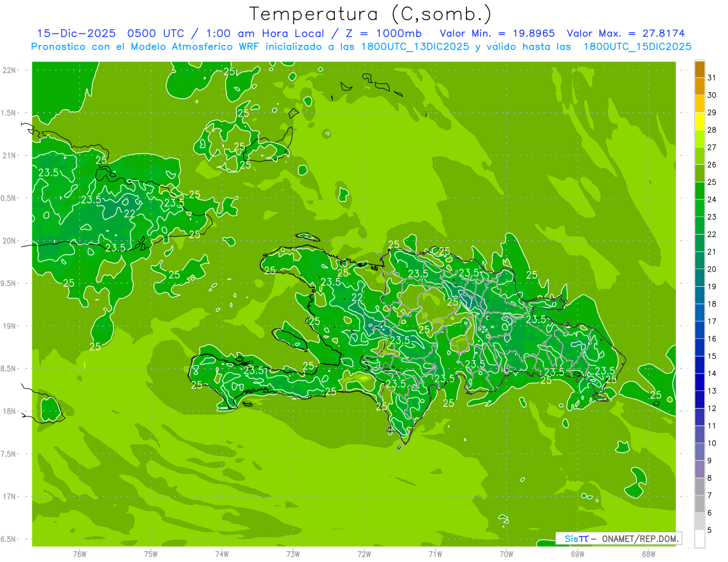Image resolution: width=728 pixels, height=562 pixels.
Task: Pick the dark blue swatch between 12 and 13
Action: click(x=699, y=400)
